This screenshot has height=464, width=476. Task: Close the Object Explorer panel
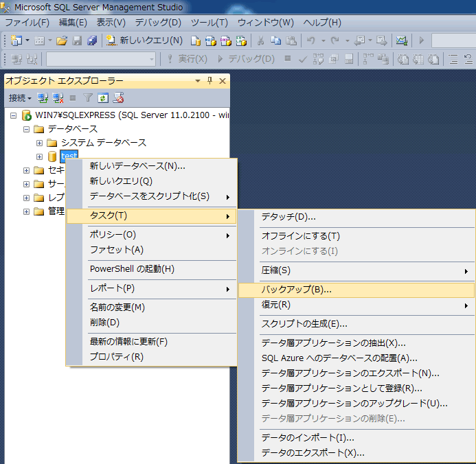pos(223,81)
